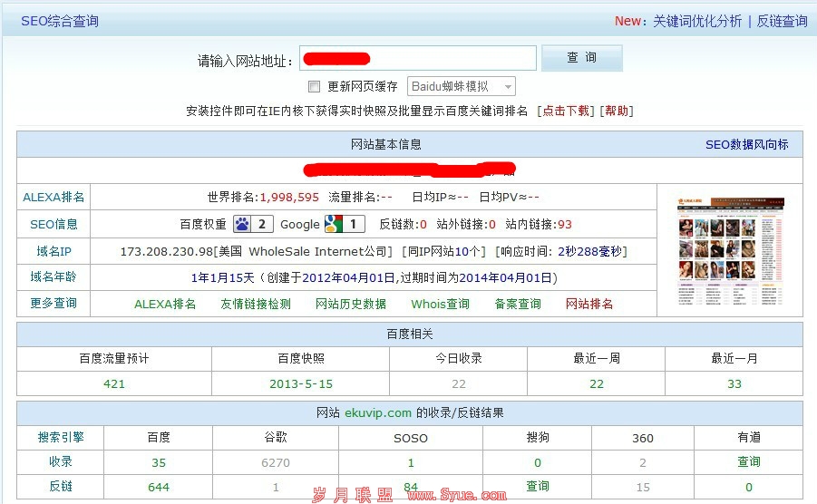Click the 有道 收录 查询 link
The image size is (817, 504).
click(x=749, y=461)
